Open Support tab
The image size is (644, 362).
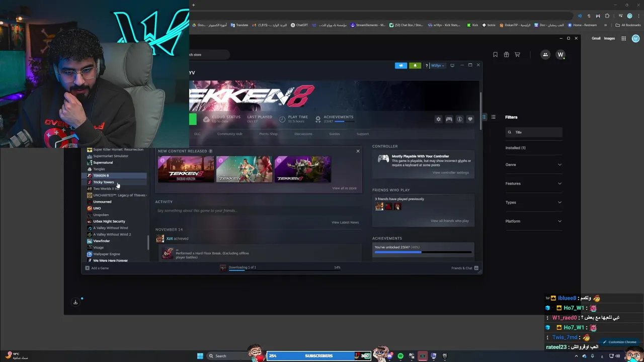[363, 134]
